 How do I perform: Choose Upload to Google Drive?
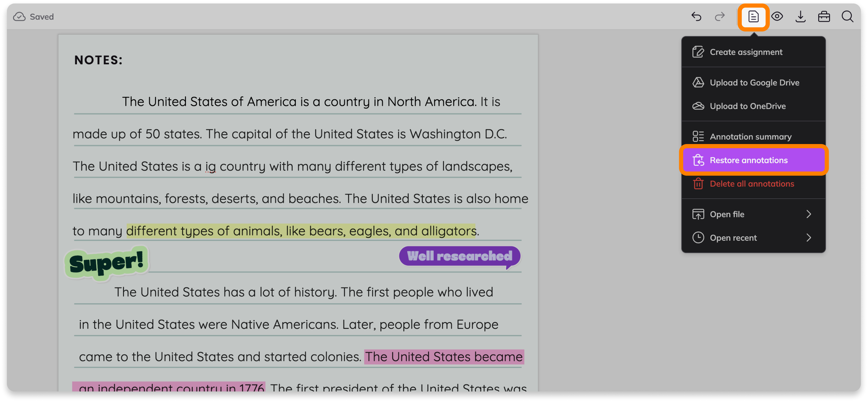coord(753,82)
